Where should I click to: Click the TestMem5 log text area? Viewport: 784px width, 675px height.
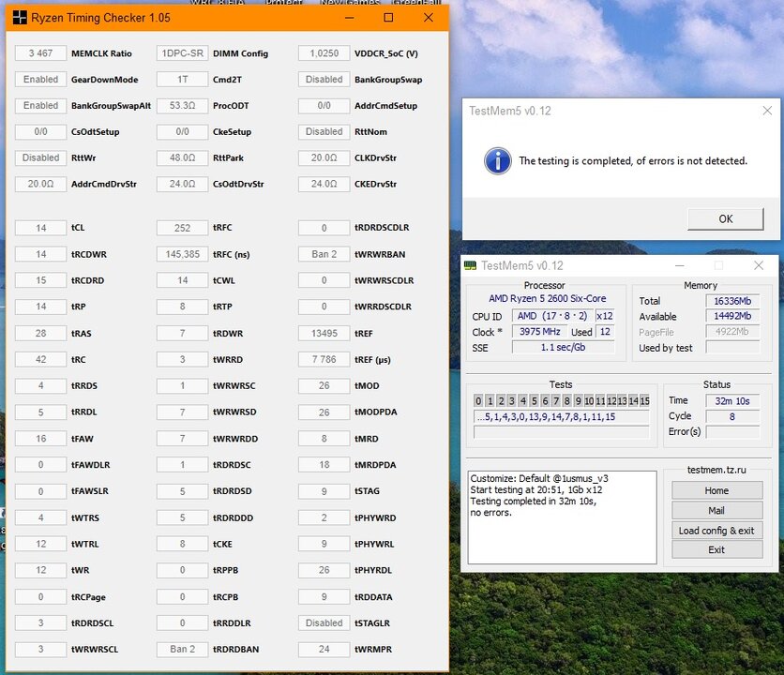(x=562, y=517)
